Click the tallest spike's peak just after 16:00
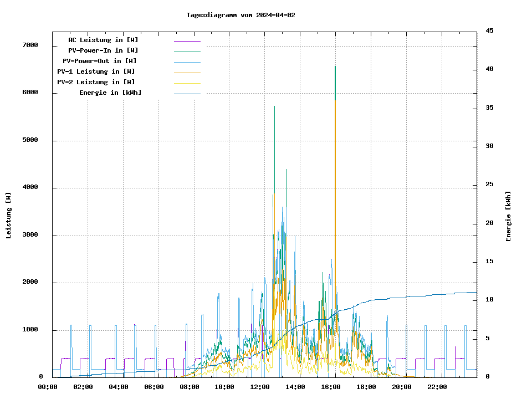The height and width of the screenshot is (399, 532). 335,67
